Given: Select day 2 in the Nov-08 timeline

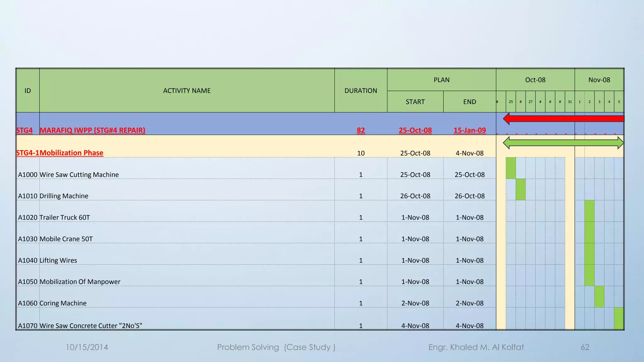Looking at the screenshot, I should [590, 102].
